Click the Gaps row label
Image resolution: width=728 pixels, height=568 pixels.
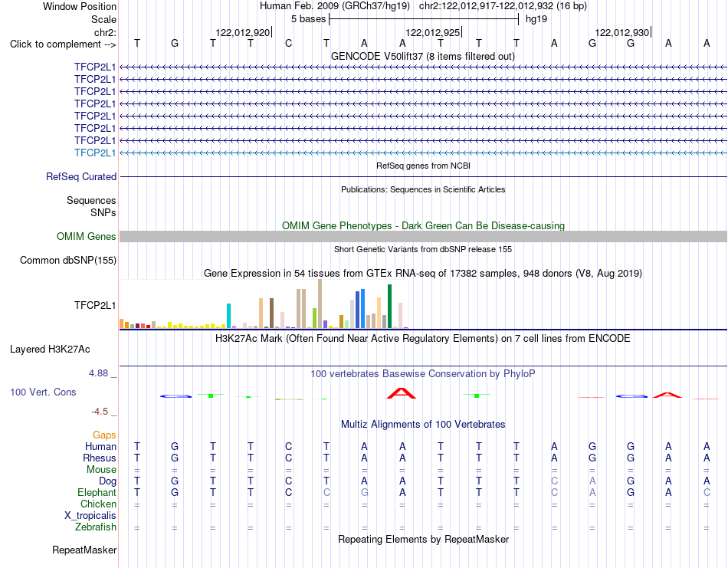pyautogui.click(x=104, y=435)
